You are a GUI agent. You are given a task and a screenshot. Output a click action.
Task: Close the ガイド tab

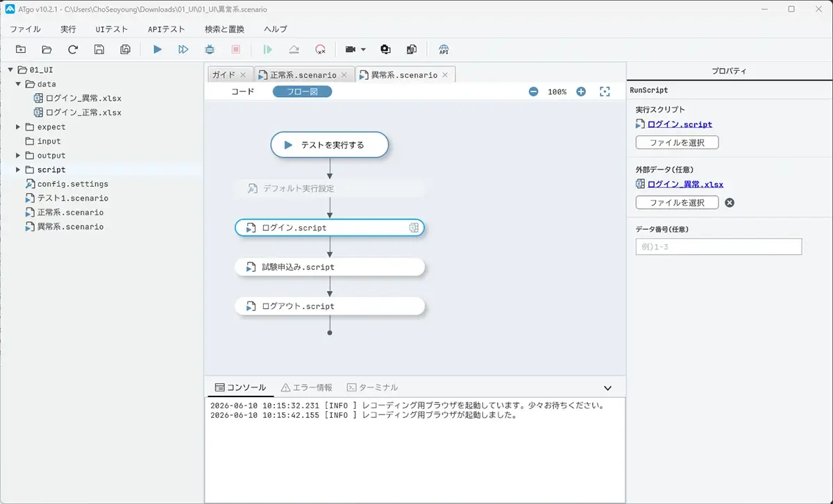(x=243, y=74)
